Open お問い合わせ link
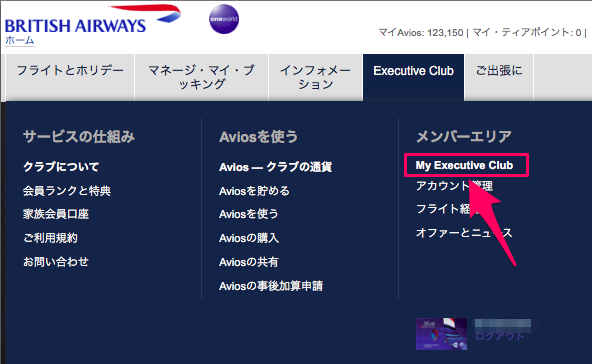Screen dimensions: 592x364 (56, 262)
